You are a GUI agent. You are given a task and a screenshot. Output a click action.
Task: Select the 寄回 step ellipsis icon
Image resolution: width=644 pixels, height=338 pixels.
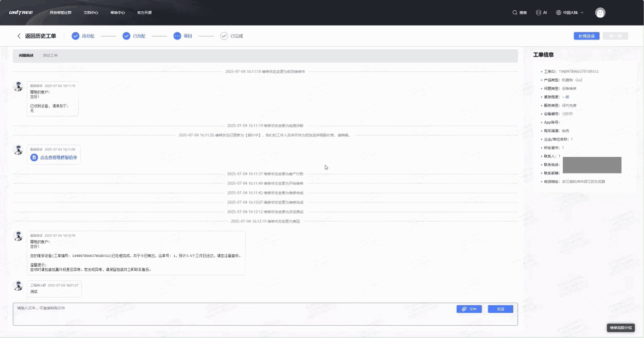pos(177,36)
